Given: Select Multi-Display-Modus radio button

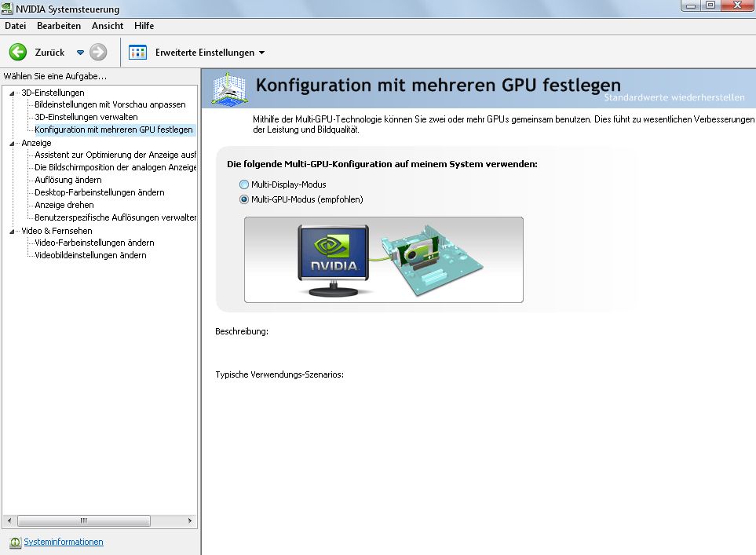Looking at the screenshot, I should [244, 184].
